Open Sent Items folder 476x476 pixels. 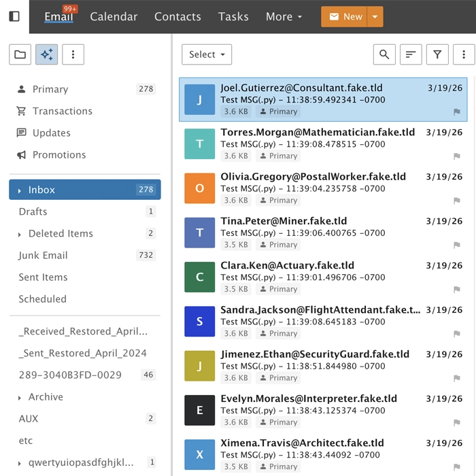pyautogui.click(x=85, y=277)
